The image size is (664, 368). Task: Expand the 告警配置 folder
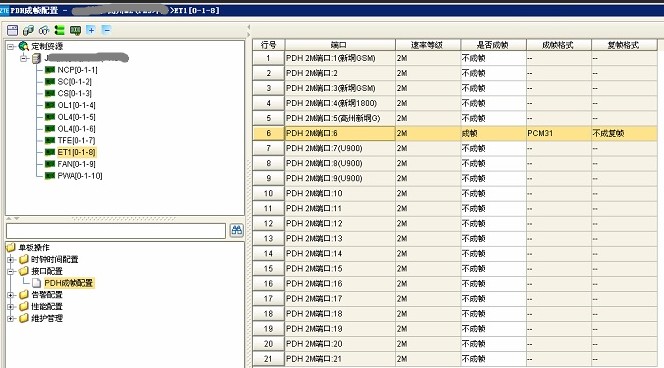[11, 294]
